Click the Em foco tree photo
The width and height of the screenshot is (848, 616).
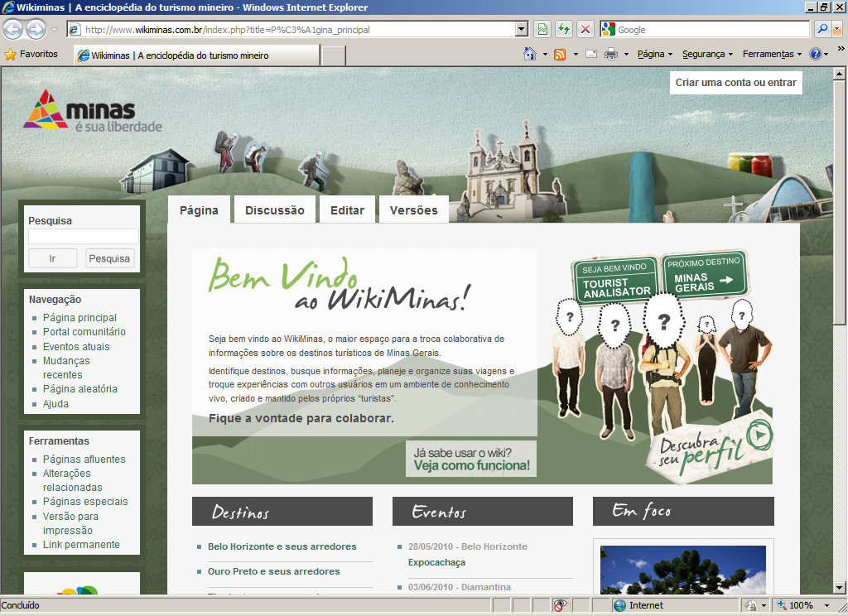(x=683, y=570)
